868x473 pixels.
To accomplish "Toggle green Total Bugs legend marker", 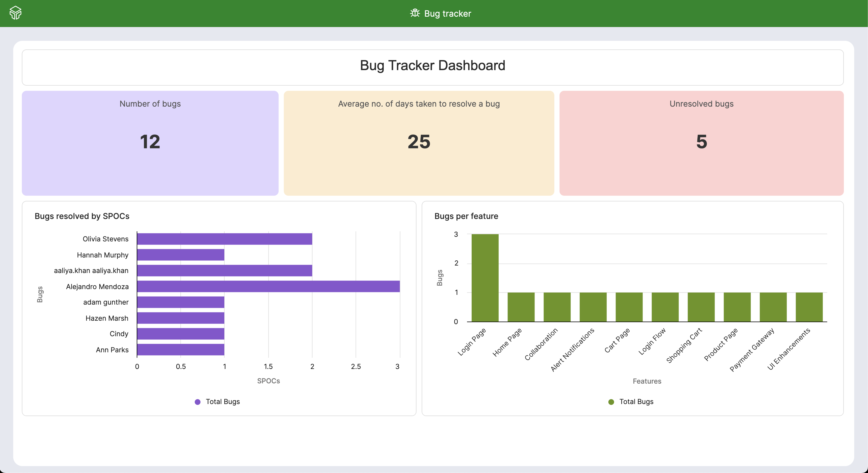I will (x=611, y=401).
